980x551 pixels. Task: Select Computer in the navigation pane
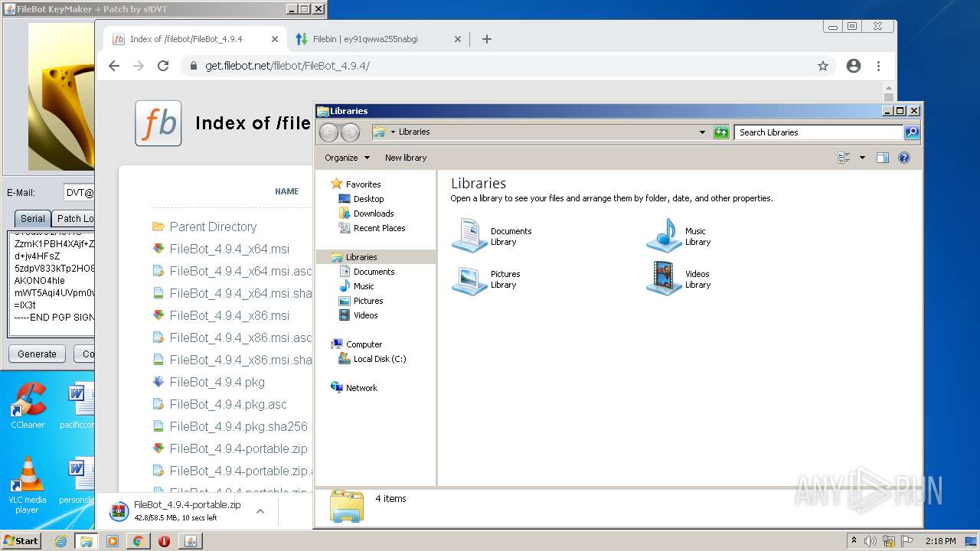[x=364, y=344]
